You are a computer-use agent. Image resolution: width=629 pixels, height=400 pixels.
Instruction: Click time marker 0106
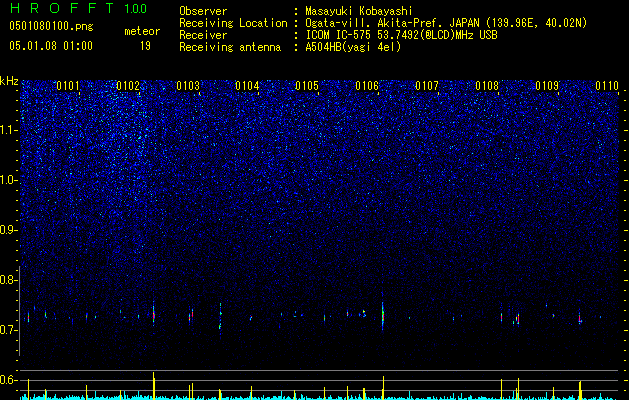tap(367, 86)
